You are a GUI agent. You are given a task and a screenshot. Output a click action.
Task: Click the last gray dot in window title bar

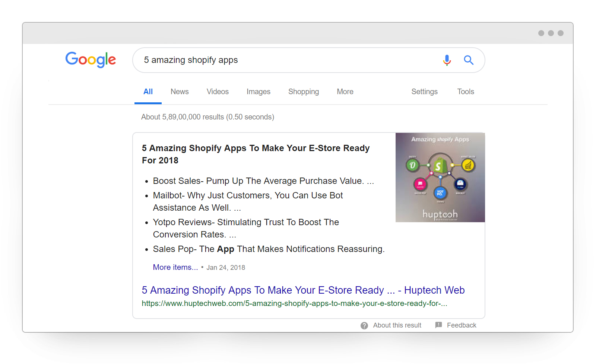[560, 33]
